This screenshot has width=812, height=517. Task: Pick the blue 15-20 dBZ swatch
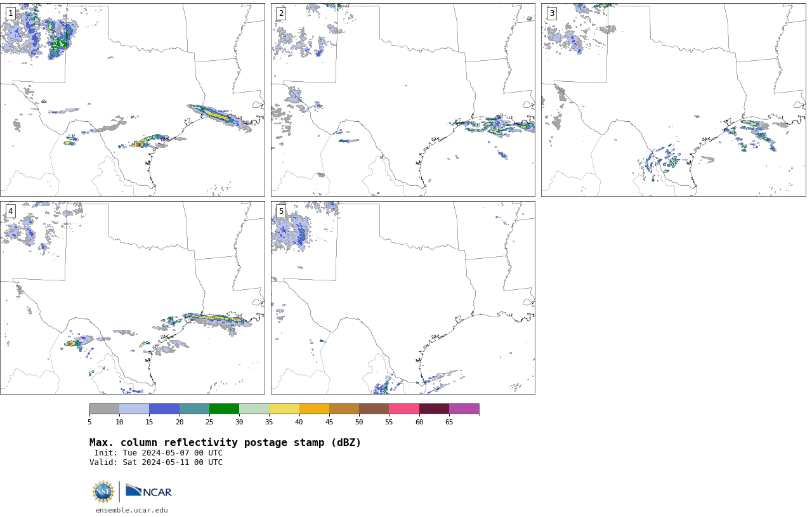[164, 409]
